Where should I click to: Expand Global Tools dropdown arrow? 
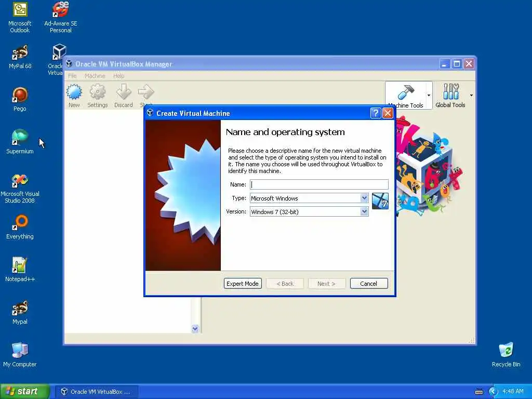(x=471, y=96)
